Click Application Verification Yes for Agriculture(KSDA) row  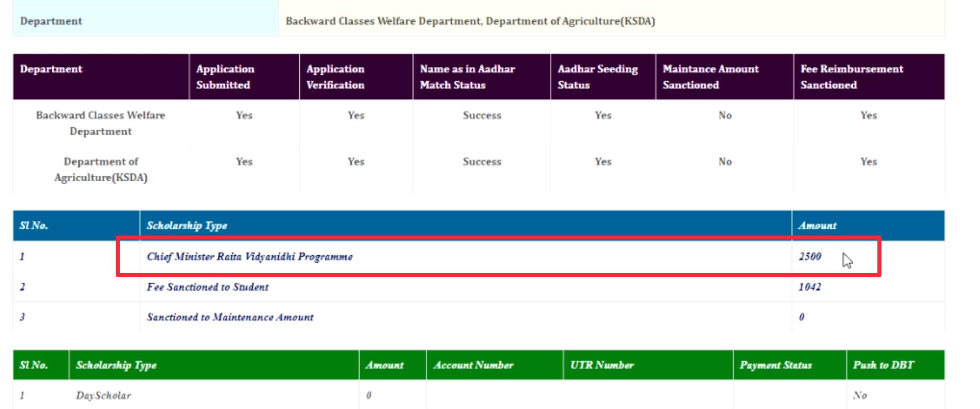coord(356,161)
